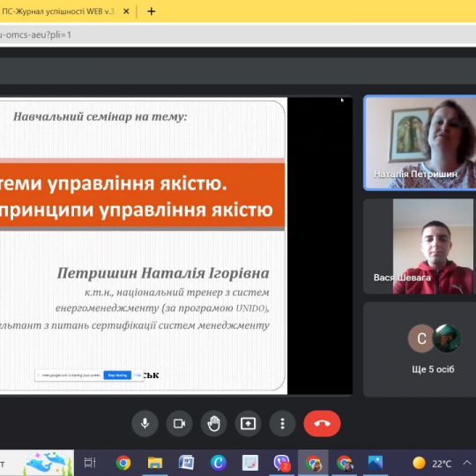This screenshot has width=476, height=476.
Task: Open the snipping tool taskbar icon
Action: (250, 463)
